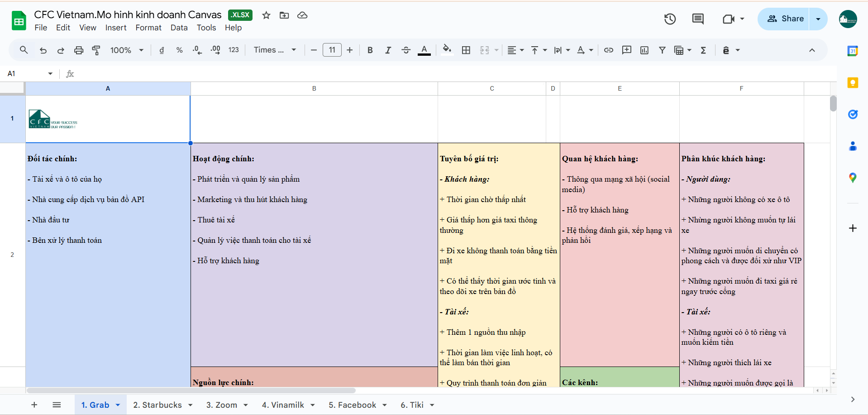The width and height of the screenshot is (868, 415).
Task: Switch to the 4. Vinamilk sheet
Action: tap(283, 405)
